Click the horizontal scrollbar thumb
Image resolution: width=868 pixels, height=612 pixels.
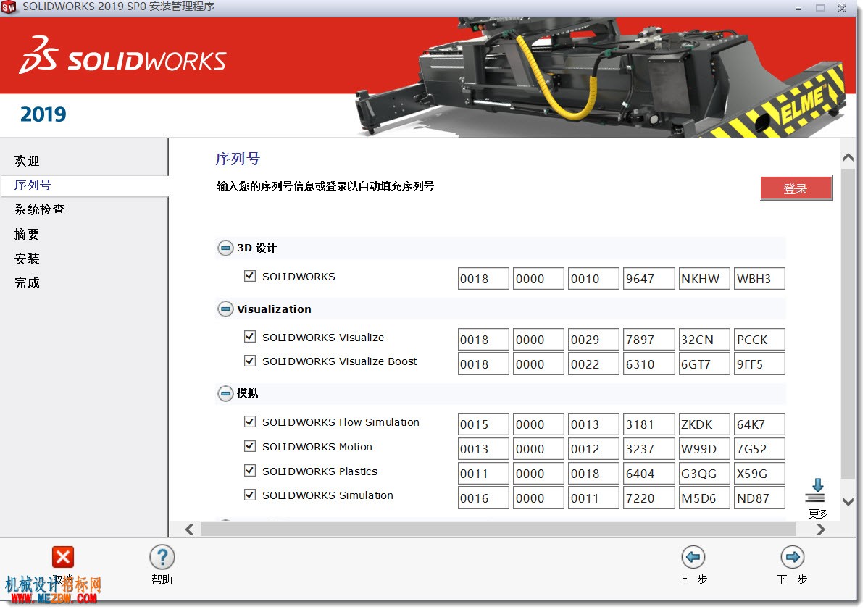[x=498, y=529]
